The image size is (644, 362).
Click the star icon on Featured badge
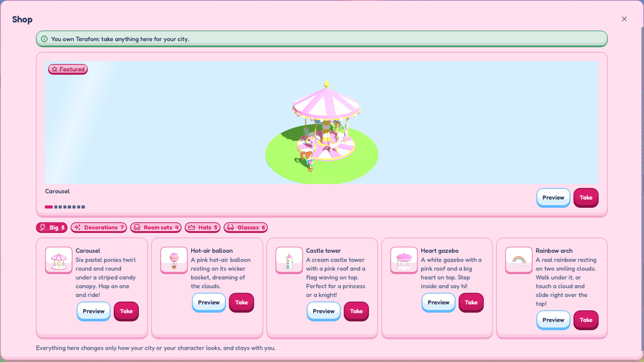tap(55, 69)
